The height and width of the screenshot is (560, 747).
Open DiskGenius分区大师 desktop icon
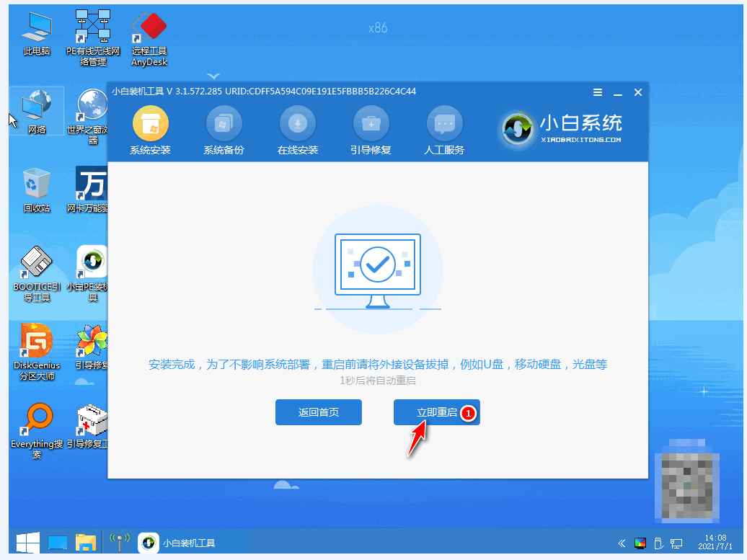[x=37, y=352]
